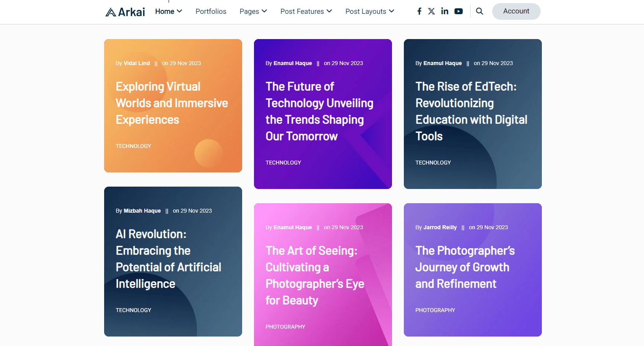Expand the Post Layouts dropdown menu

370,11
